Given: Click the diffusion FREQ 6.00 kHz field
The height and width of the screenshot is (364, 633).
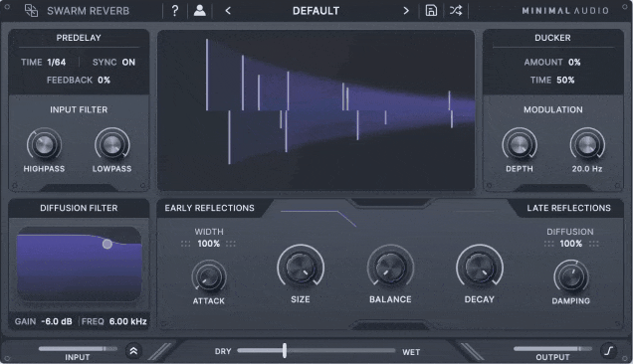Looking at the screenshot, I should click(x=114, y=321).
